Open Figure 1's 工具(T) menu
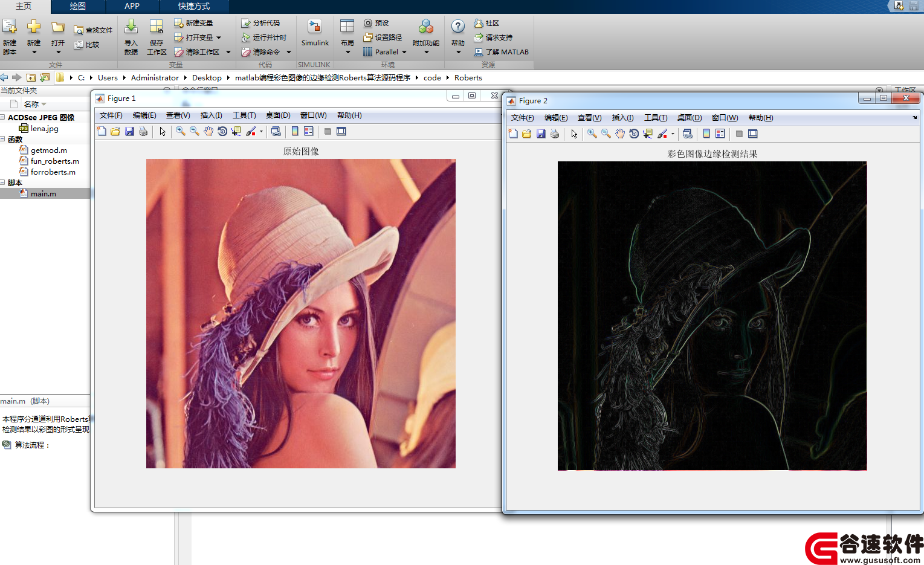This screenshot has height=565, width=924. (244, 115)
